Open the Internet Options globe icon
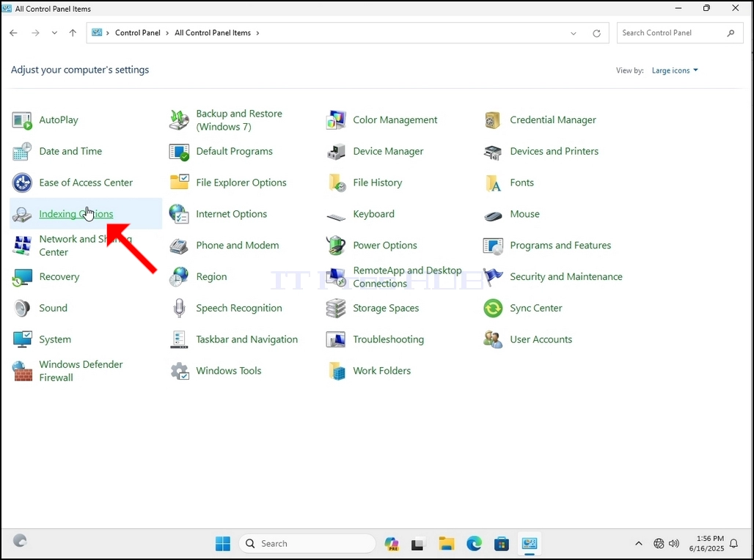Screen dimensions: 754x560 179,214
